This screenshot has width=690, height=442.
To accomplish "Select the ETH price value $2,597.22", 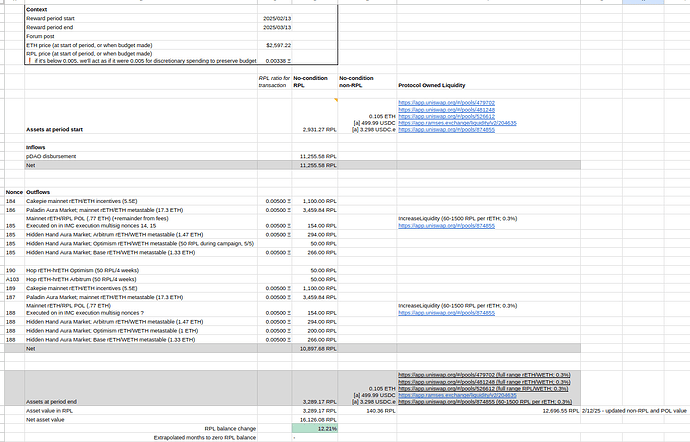I will coord(275,45).
